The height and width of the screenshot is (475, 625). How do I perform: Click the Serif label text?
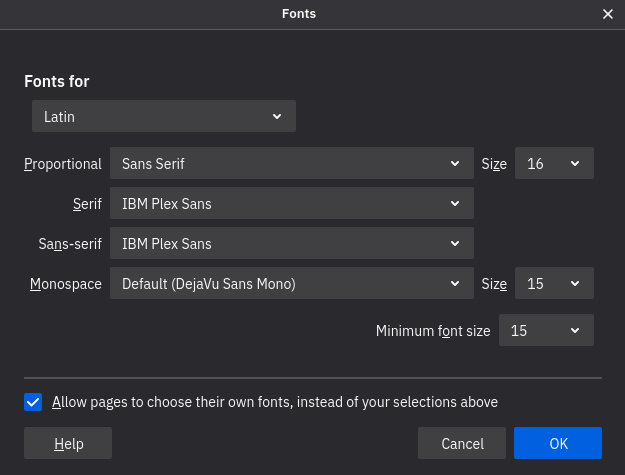86,204
